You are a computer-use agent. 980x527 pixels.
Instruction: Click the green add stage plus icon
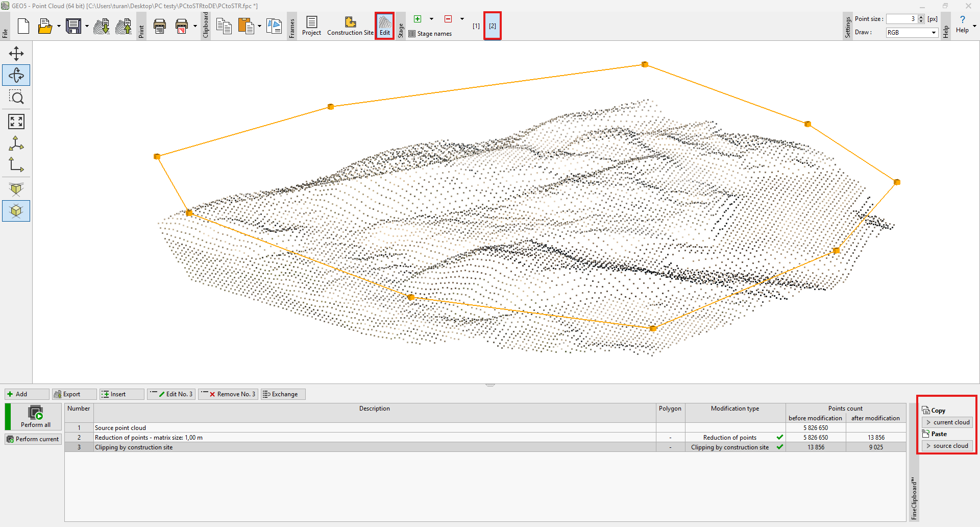click(418, 19)
